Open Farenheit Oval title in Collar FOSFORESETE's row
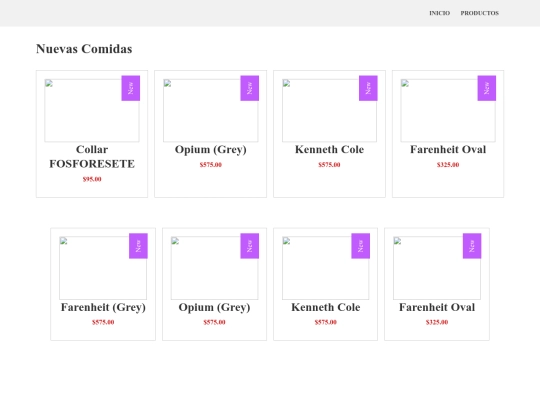The image size is (540, 405). 448,149
